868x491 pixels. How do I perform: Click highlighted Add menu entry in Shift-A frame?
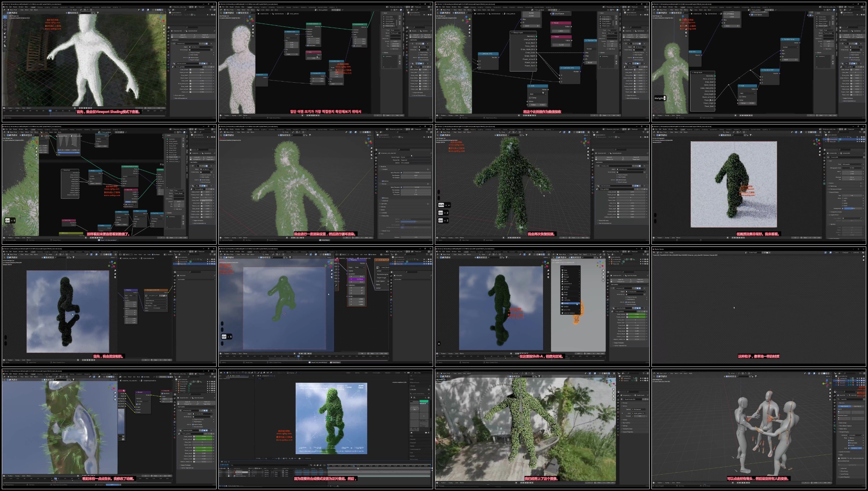(x=570, y=303)
